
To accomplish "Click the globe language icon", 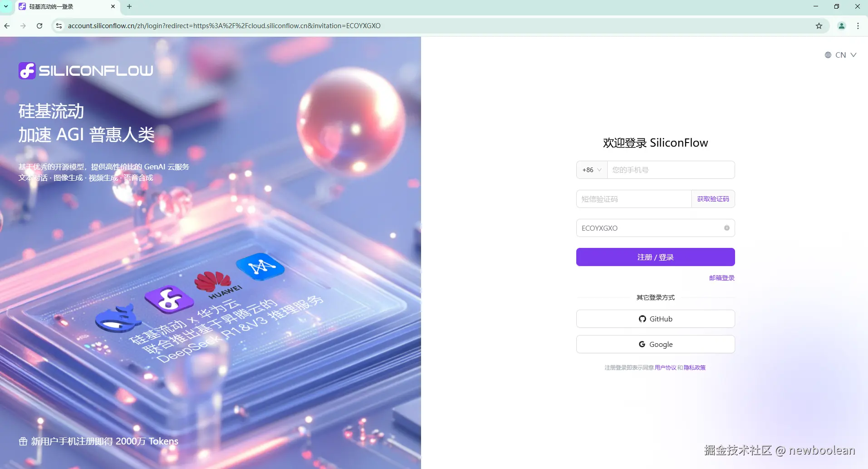I will point(828,55).
